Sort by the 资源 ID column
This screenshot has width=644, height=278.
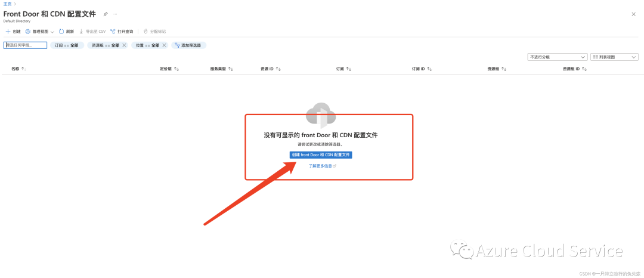271,69
